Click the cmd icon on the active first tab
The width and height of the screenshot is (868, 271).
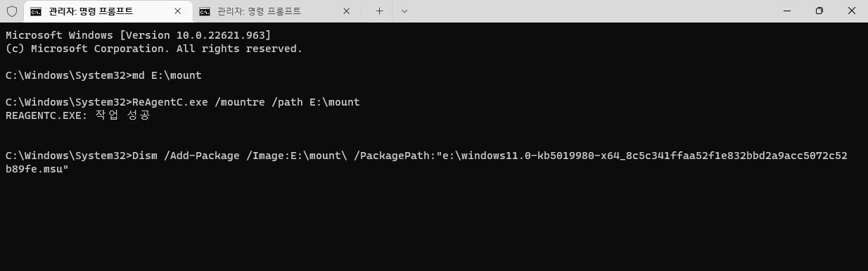tap(36, 11)
